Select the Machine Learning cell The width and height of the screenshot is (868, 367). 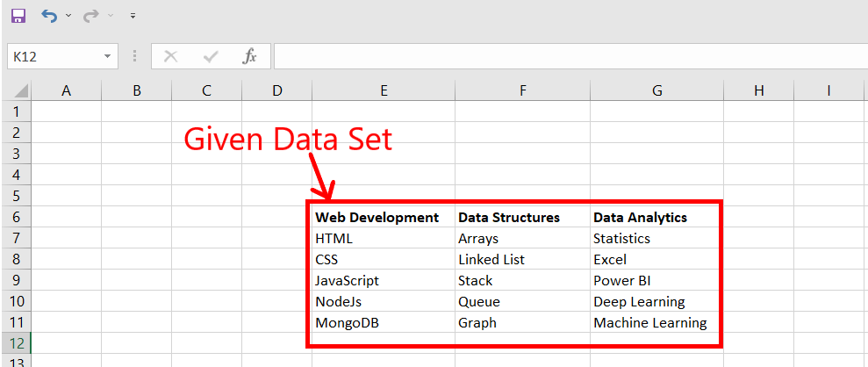pos(649,322)
